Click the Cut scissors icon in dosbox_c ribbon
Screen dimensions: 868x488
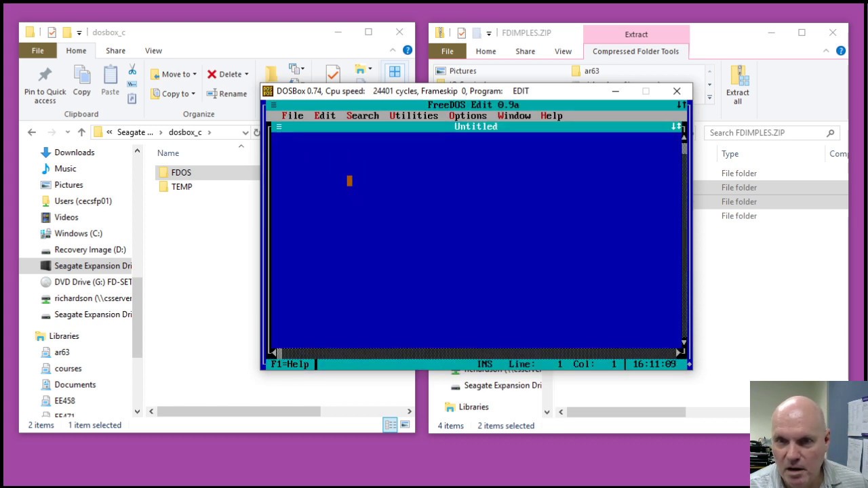pyautogui.click(x=132, y=70)
